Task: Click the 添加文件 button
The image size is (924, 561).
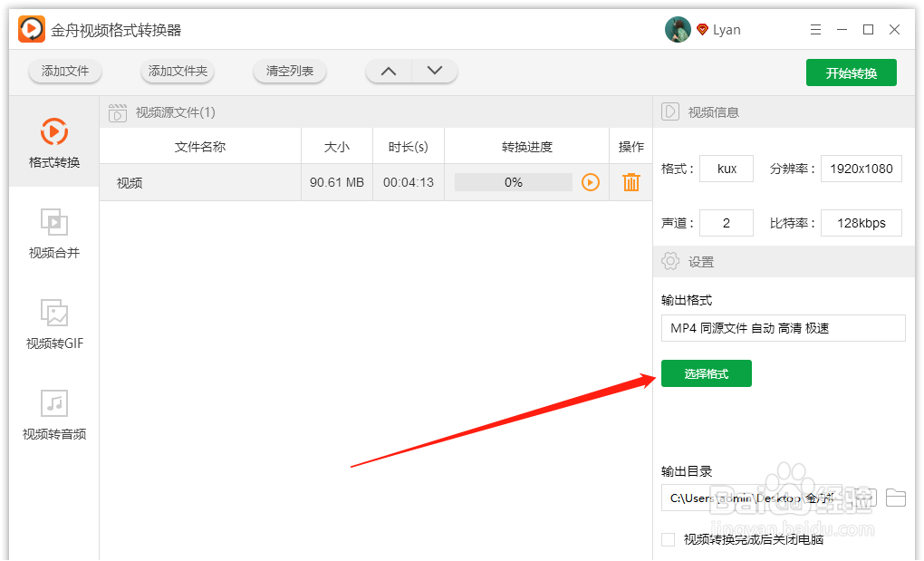Action: 65,72
